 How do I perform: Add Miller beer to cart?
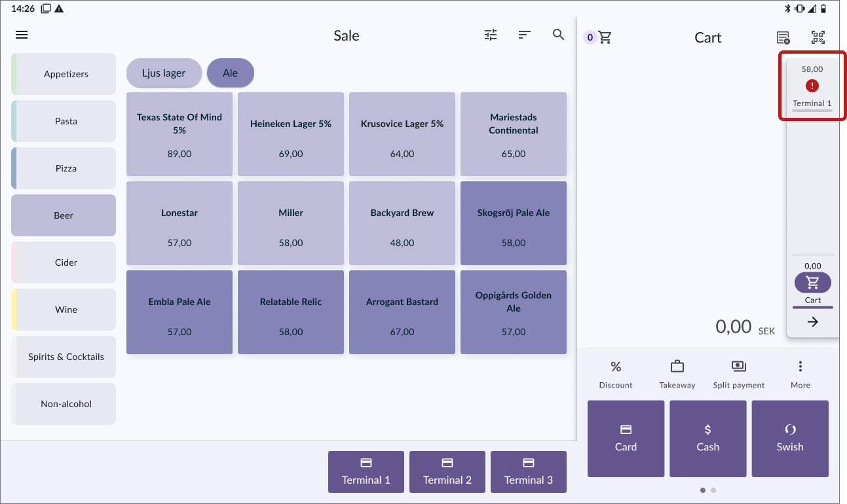[x=291, y=223]
